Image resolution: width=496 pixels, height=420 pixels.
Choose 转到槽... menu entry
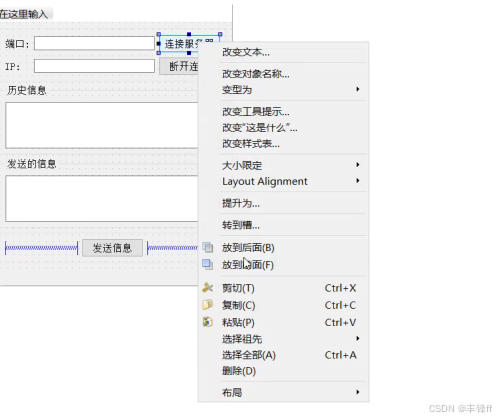284,225
